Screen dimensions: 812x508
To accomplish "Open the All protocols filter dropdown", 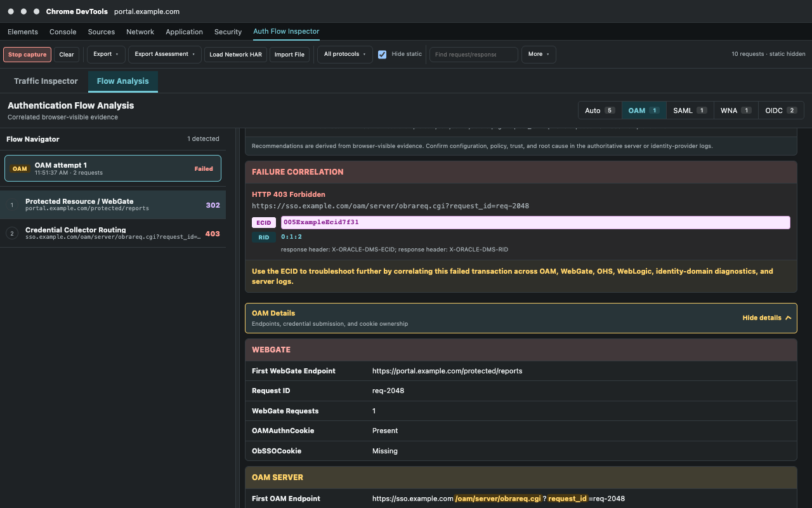I will point(345,55).
